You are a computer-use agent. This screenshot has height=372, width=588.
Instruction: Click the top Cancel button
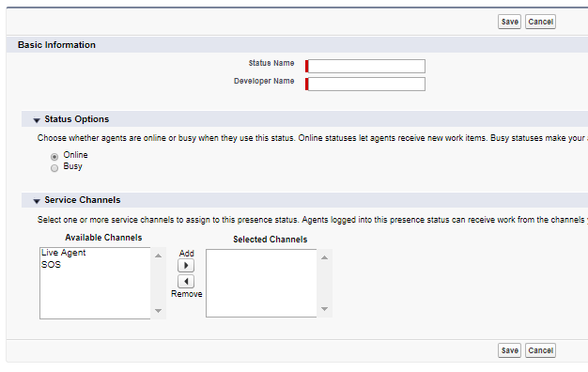(x=540, y=22)
